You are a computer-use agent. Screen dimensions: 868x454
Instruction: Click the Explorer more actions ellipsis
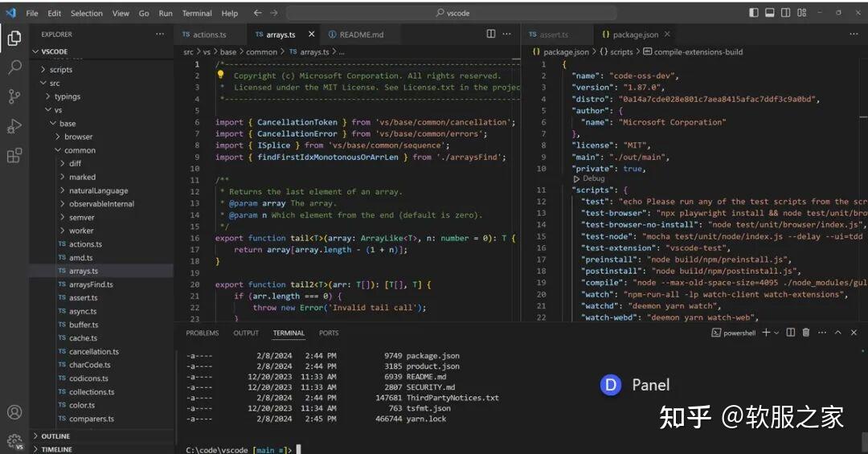pyautogui.click(x=160, y=35)
